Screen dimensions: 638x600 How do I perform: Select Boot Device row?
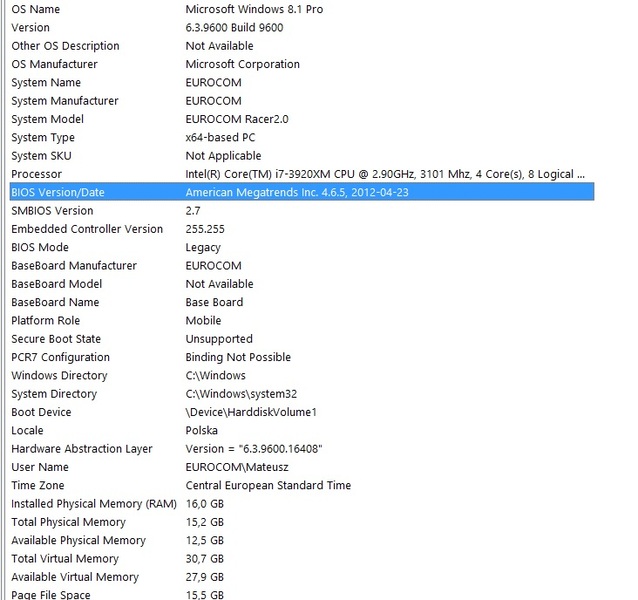point(302,412)
